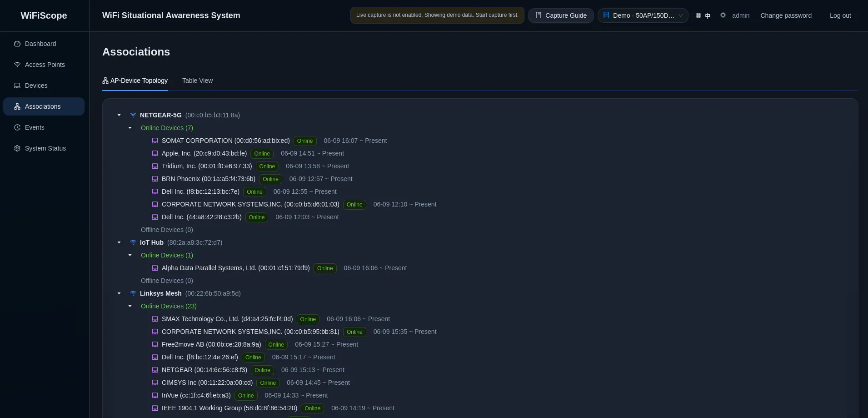Viewport: 868px width, 418px height.
Task: Click the Offline Devices (0) row under IoT Hub
Action: click(x=167, y=281)
